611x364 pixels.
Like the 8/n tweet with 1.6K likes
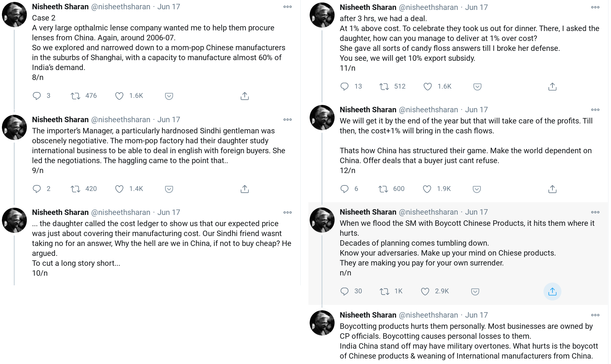[x=119, y=96]
